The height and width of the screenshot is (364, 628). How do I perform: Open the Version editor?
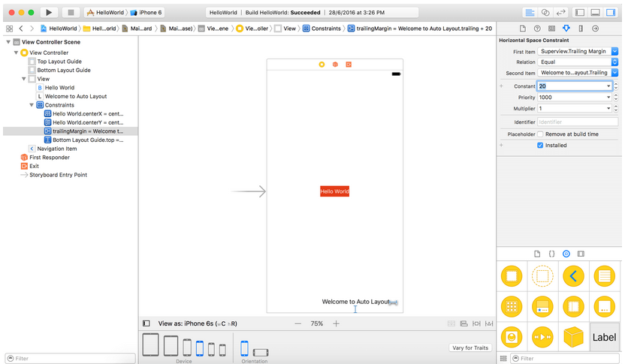(x=560, y=13)
